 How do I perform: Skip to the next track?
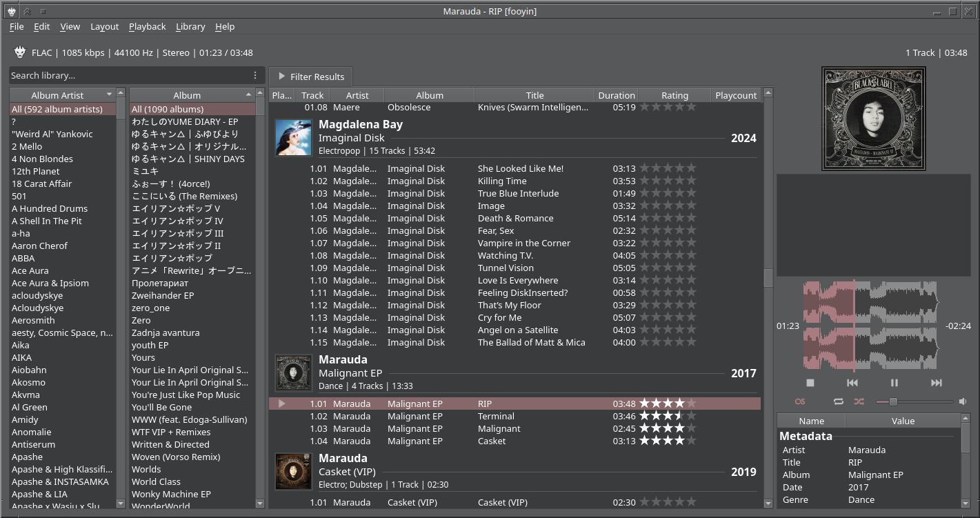click(936, 383)
